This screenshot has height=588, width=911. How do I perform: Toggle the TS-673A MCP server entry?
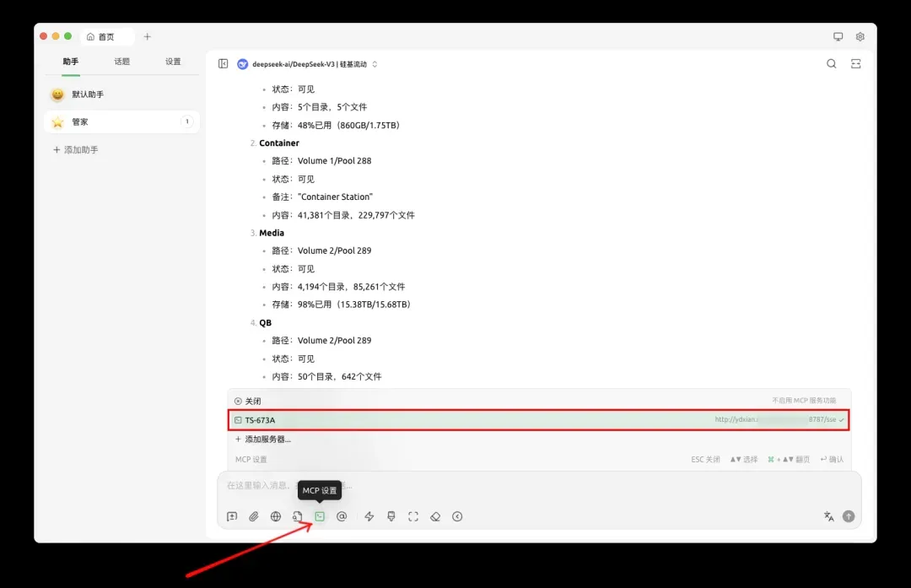tap(538, 419)
